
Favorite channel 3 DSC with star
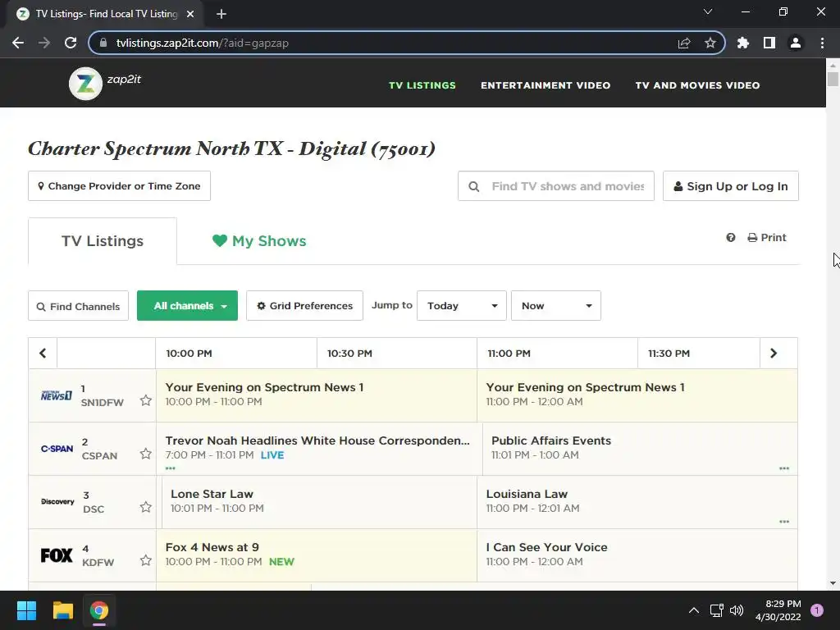[x=146, y=507]
